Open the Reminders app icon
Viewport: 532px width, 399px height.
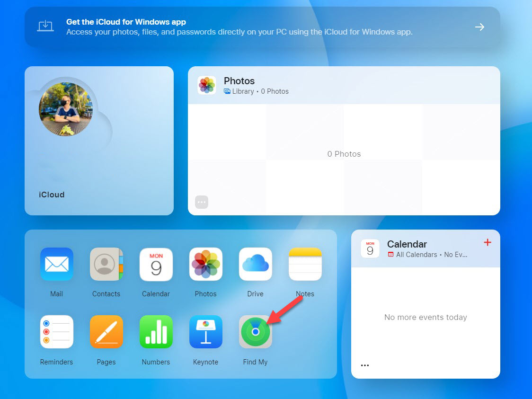coord(57,332)
